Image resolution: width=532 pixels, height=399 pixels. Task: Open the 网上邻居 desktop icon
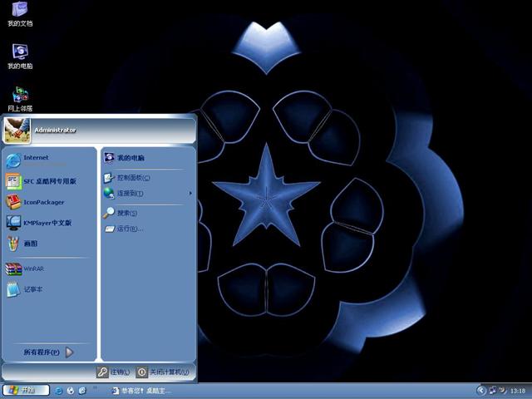[x=20, y=99]
